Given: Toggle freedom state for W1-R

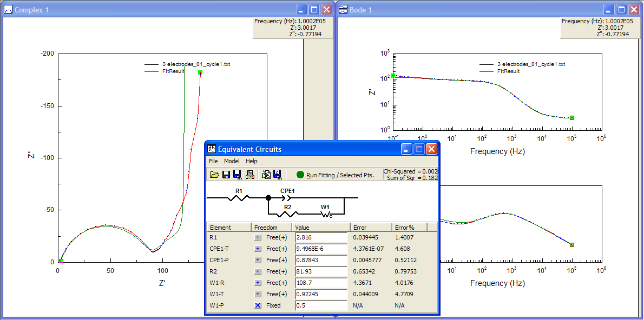Looking at the screenshot, I should click(x=258, y=283).
